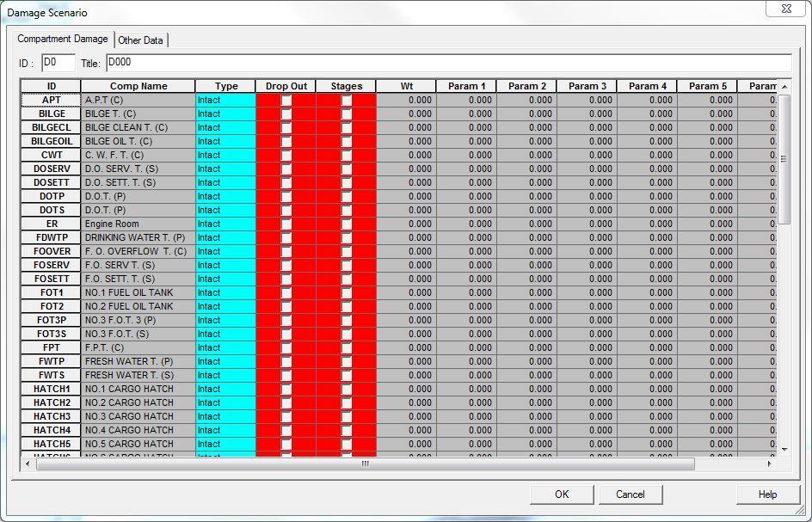Screen dimensions: 812x522
Task: Check Stages for the HATCH1 row
Action: point(347,389)
